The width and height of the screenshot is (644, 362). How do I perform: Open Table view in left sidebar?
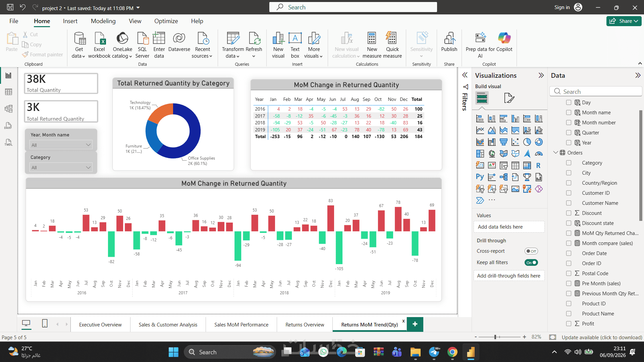coord(9,92)
